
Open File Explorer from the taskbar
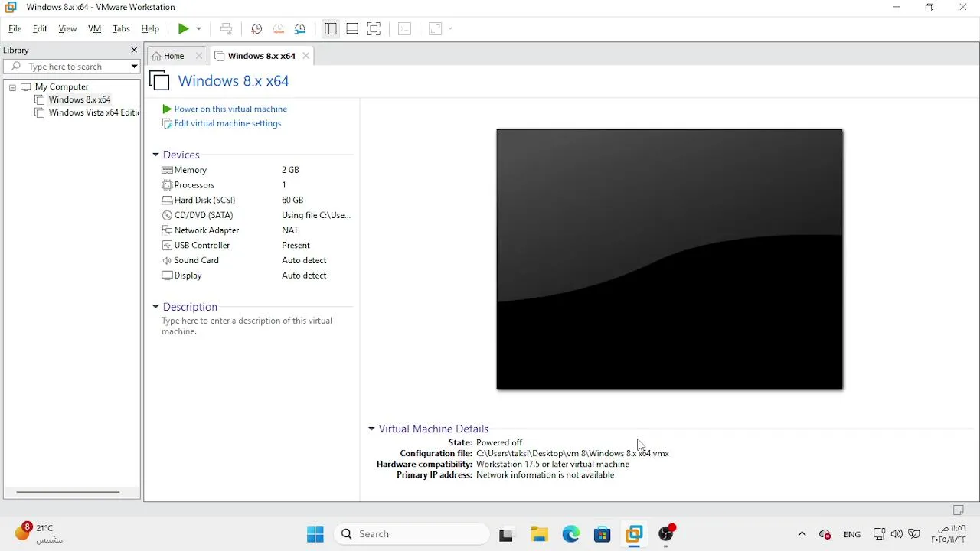pyautogui.click(x=539, y=534)
